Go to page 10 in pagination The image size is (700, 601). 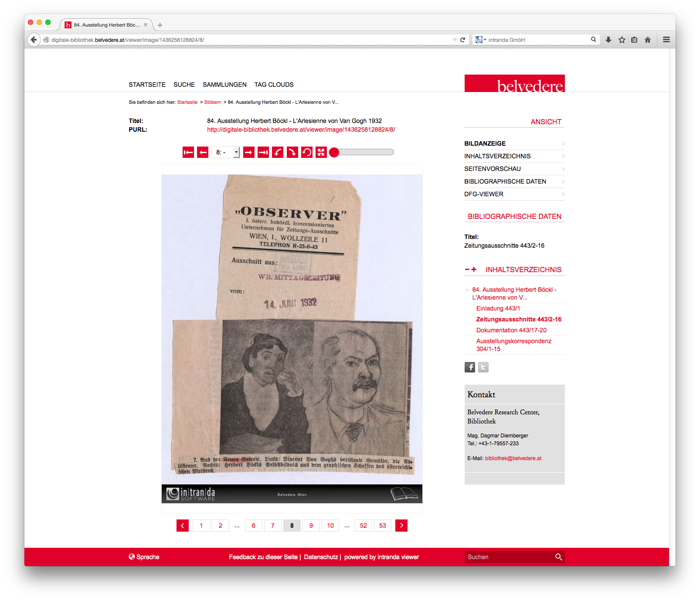[330, 526]
